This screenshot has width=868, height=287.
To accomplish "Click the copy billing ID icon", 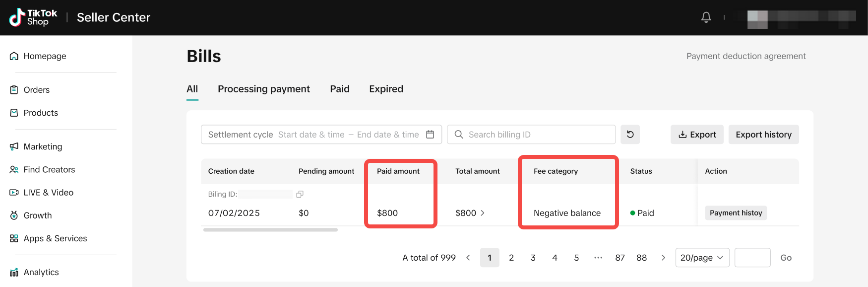I will pos(300,194).
